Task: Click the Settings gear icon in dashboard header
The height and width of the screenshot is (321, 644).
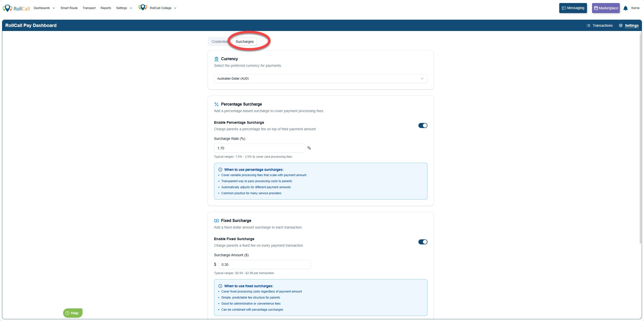Action: point(621,25)
